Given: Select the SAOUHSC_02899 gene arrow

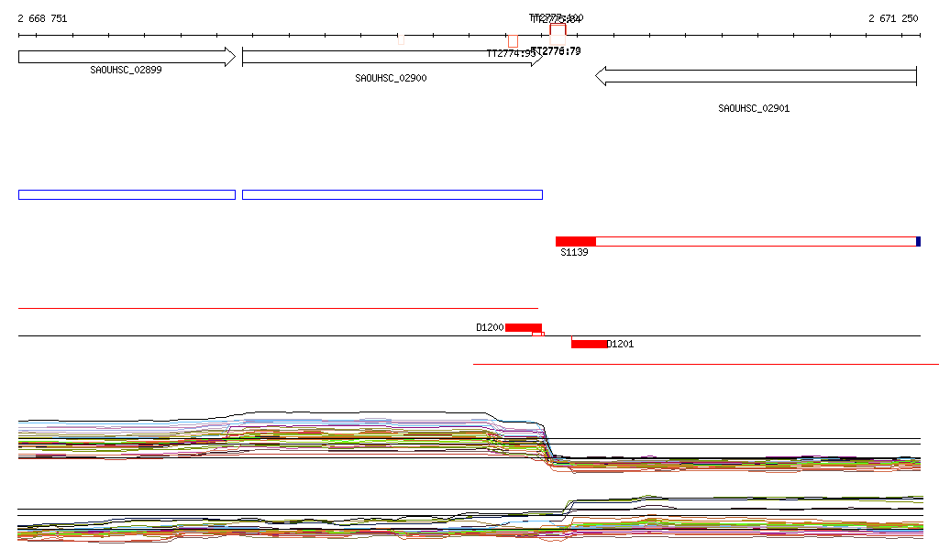Looking at the screenshot, I should click(x=127, y=57).
